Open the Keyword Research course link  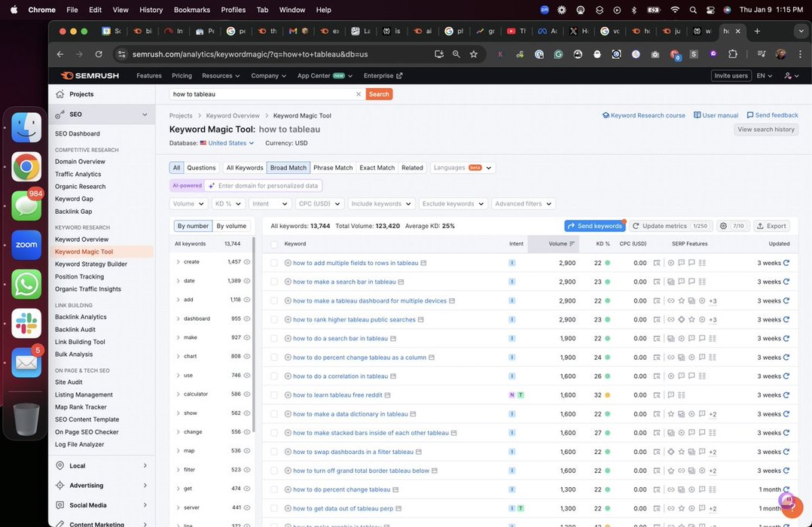click(x=643, y=115)
